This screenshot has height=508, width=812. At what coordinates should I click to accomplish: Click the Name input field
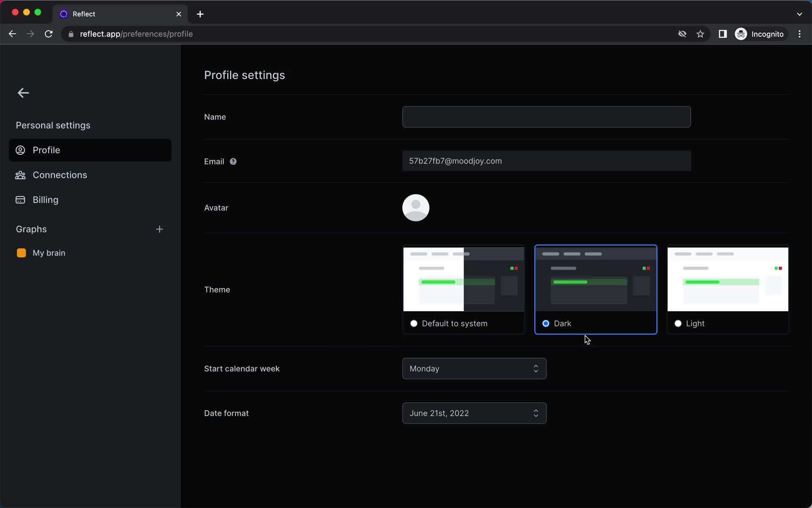pos(546,117)
